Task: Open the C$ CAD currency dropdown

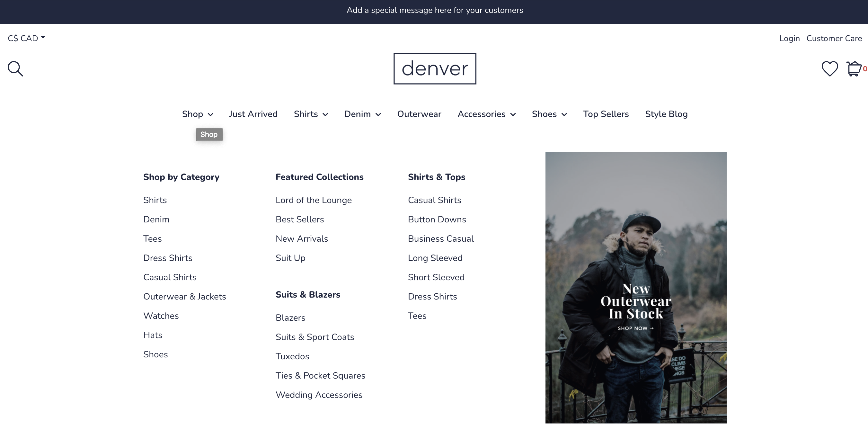Action: click(x=26, y=38)
